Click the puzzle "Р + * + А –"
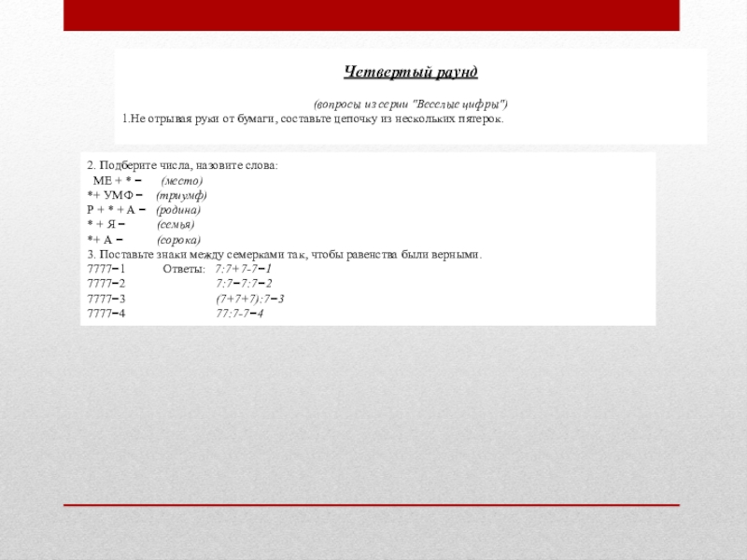This screenshot has width=747, height=560. 116,210
